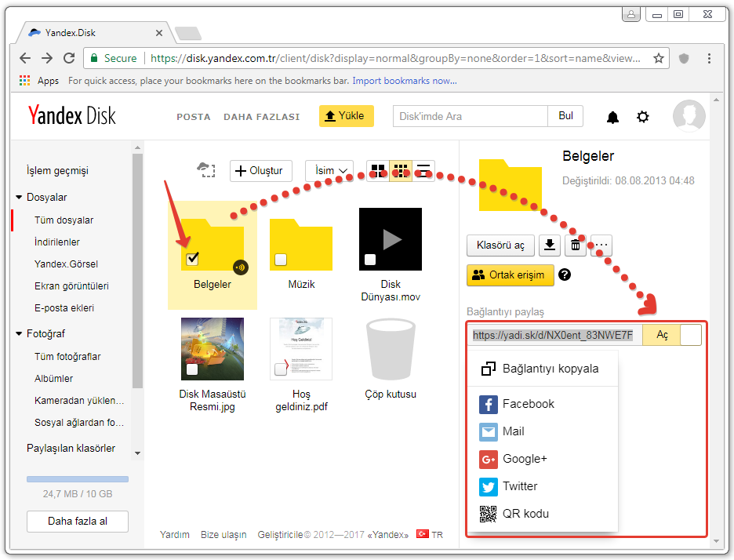This screenshot has width=734, height=560.
Task: Click the Yükle upload button
Action: tap(346, 116)
